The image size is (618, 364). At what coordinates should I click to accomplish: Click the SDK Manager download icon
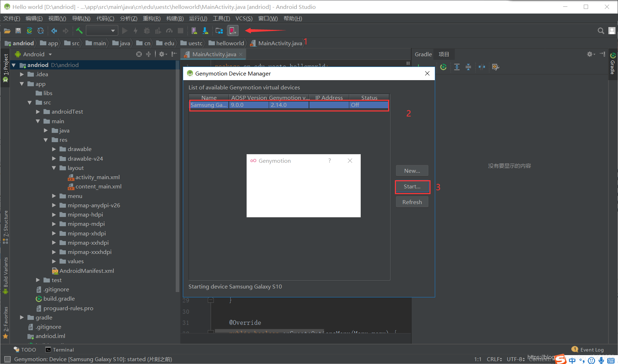[x=205, y=31]
